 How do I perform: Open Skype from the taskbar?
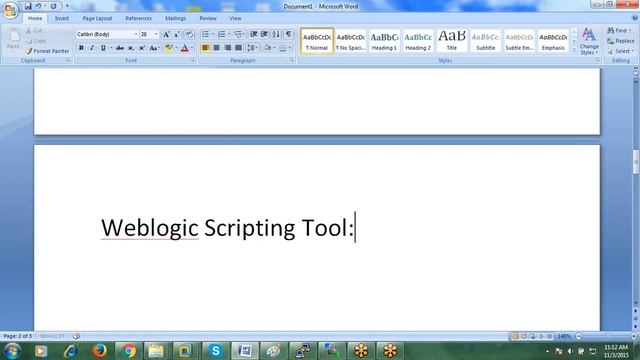tap(215, 351)
